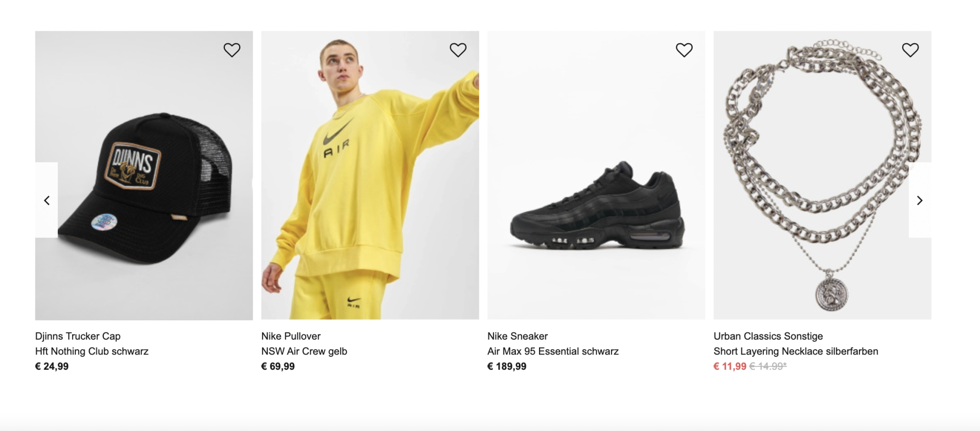Viewport: 980px width, 431px height.
Task: Select NSW Air Crew gelb title
Action: (304, 352)
